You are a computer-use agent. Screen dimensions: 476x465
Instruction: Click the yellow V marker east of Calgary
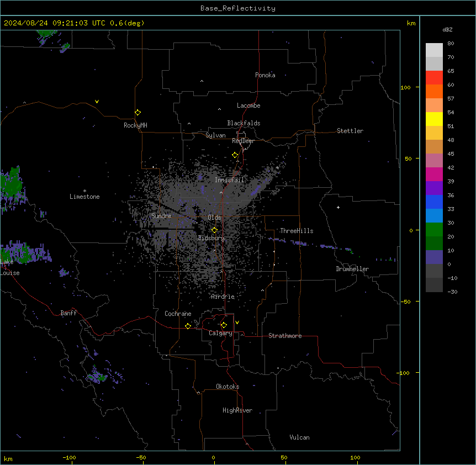[237, 323]
